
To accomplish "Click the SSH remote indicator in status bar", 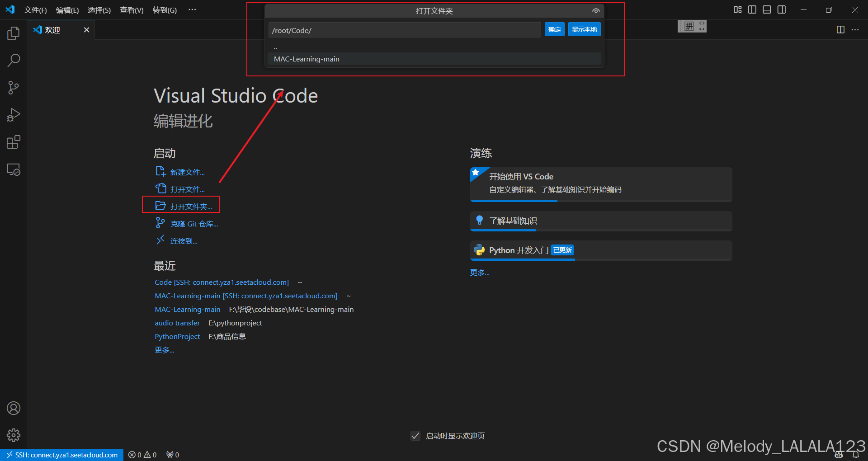I will [x=62, y=455].
